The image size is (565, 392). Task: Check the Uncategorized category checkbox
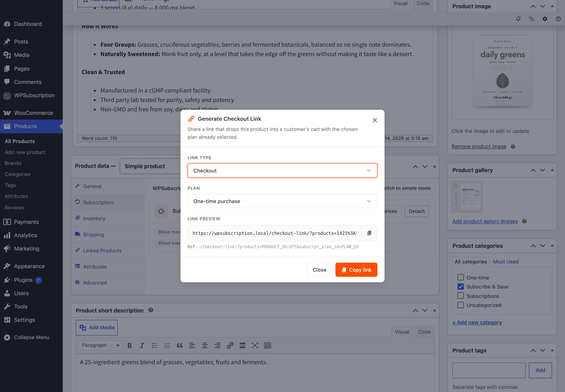[460, 305]
